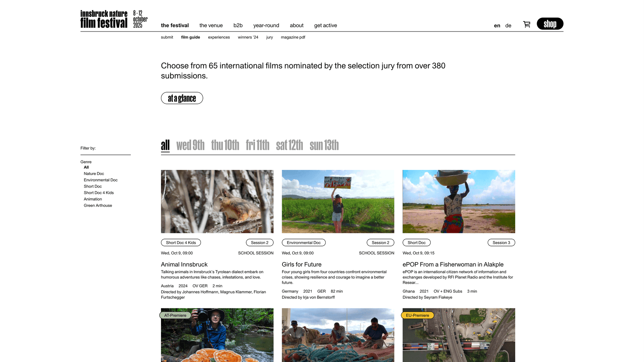
Task: Select the en language option
Action: tap(497, 25)
